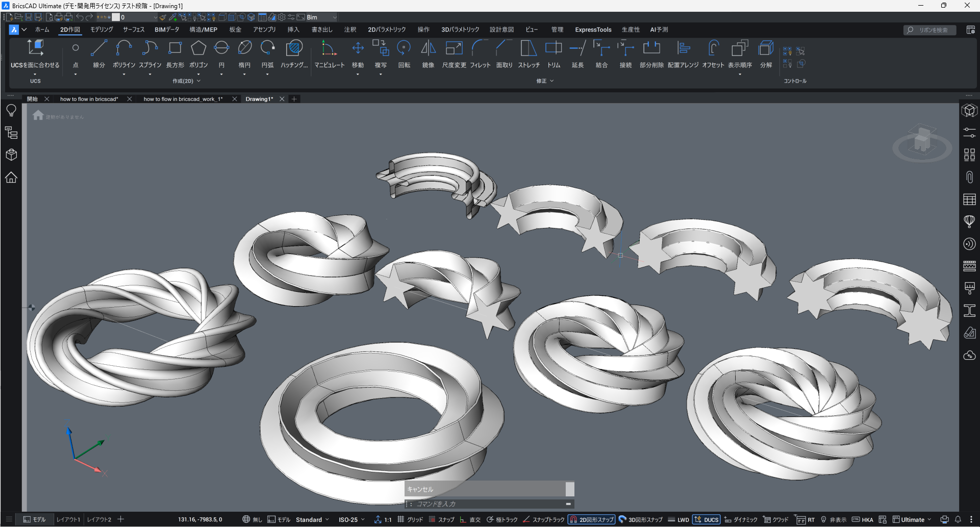Click the layer color swatch in top toolbar
980x527 pixels.
tap(116, 17)
